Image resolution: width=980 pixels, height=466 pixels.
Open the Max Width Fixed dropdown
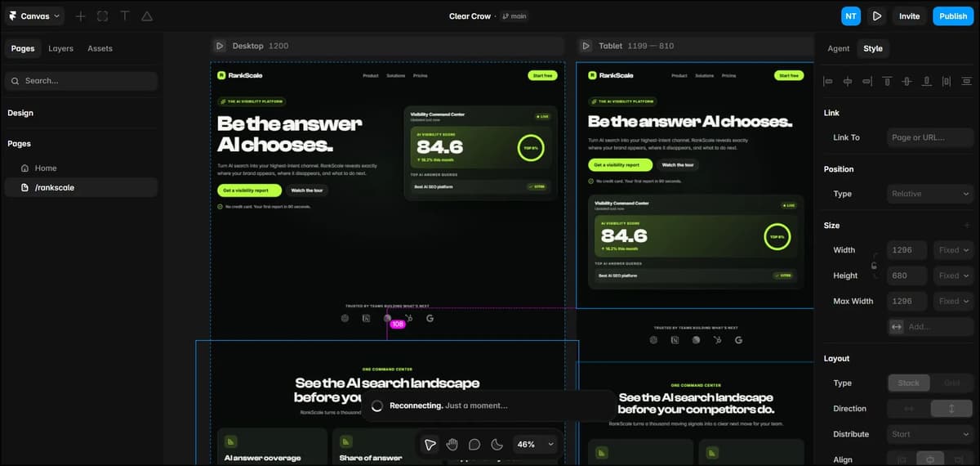pos(953,301)
